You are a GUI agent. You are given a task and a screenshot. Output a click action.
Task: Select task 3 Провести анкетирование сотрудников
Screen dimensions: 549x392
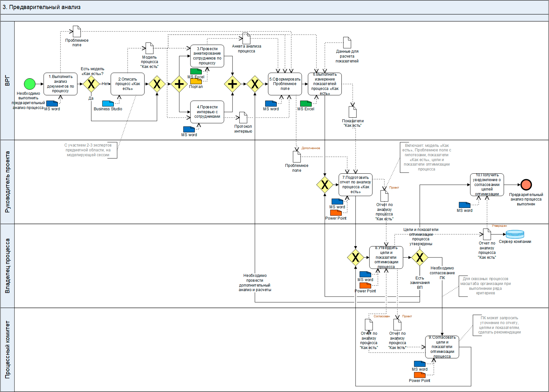coord(207,56)
